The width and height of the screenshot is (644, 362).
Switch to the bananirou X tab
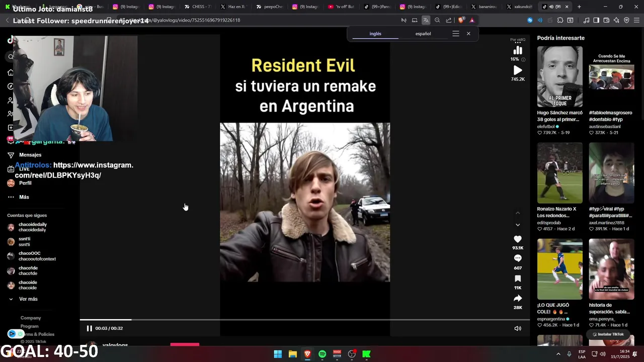(484, 7)
